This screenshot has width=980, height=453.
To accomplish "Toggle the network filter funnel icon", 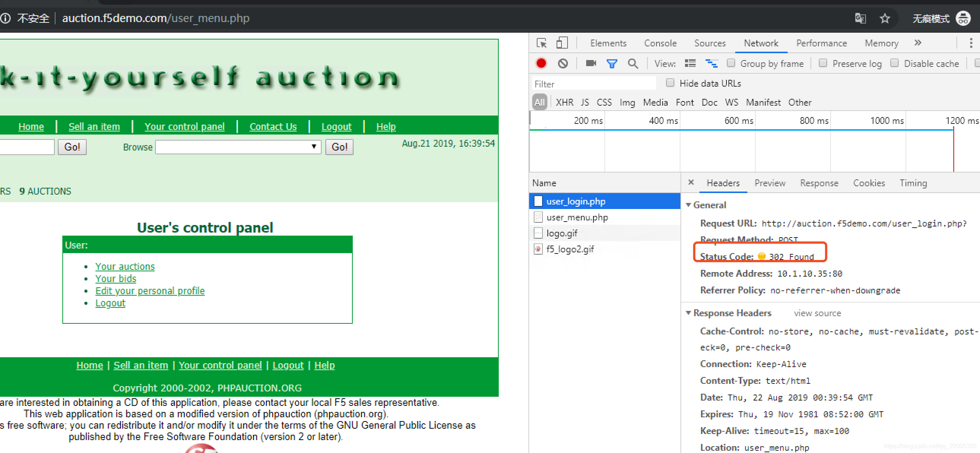I will pyautogui.click(x=611, y=63).
